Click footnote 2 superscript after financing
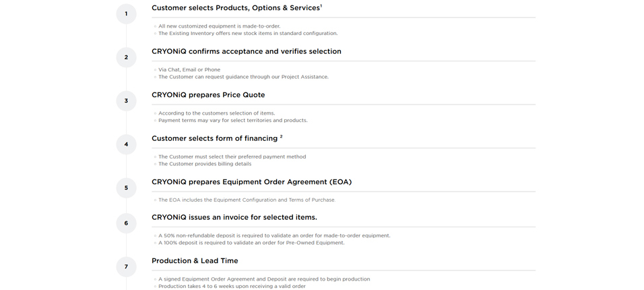This screenshot has height=290, width=644. coord(282,136)
